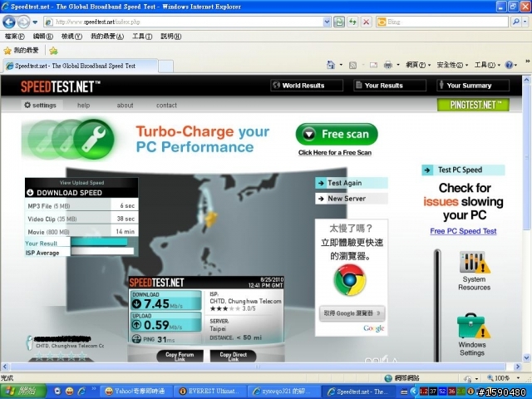The image size is (532, 399).
Task: Click 'Click Here for a Free Scan' link
Action: [x=335, y=153]
